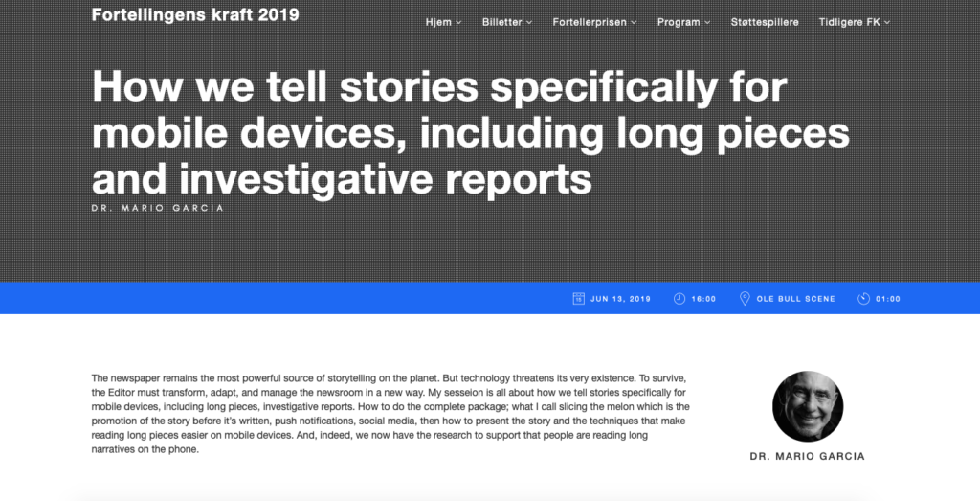Select the 16:00 start time text
Viewport: 980px width, 501px height.
(703, 299)
